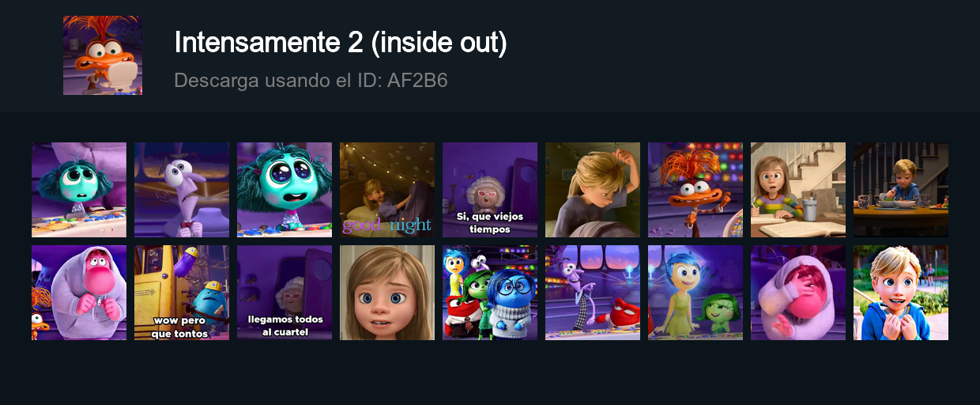Screen dimensions: 980x405
Task: Choose the Riley eating at dinner table sticker
Action: (x=901, y=190)
